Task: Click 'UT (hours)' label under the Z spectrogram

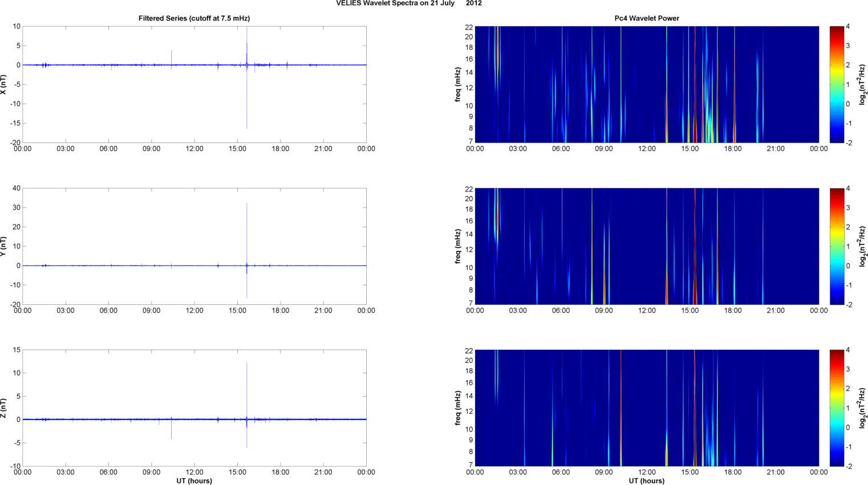Action: pos(646,481)
